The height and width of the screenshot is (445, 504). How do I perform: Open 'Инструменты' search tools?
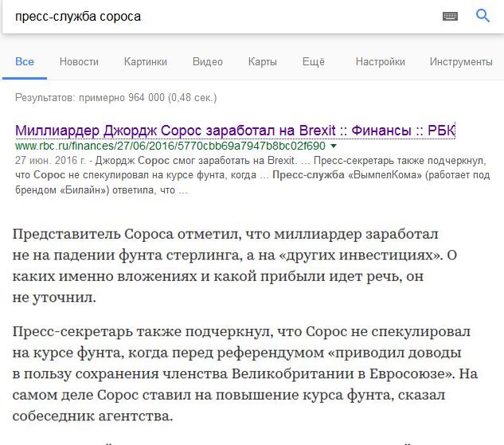pos(461,61)
